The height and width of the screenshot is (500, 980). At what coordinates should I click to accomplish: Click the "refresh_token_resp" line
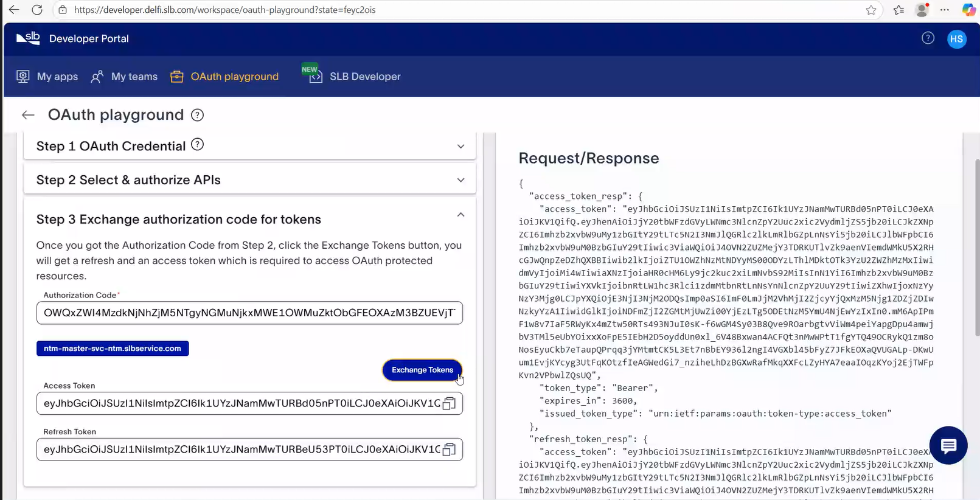(588, 439)
